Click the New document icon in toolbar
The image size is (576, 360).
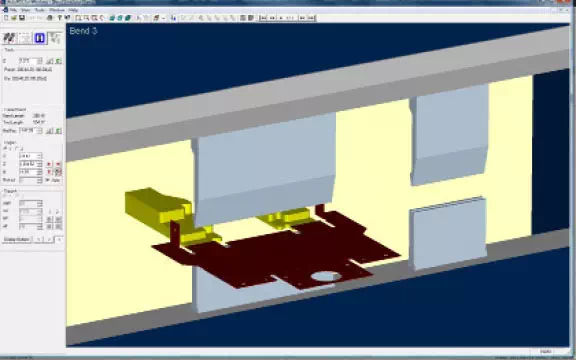pyautogui.click(x=6, y=18)
